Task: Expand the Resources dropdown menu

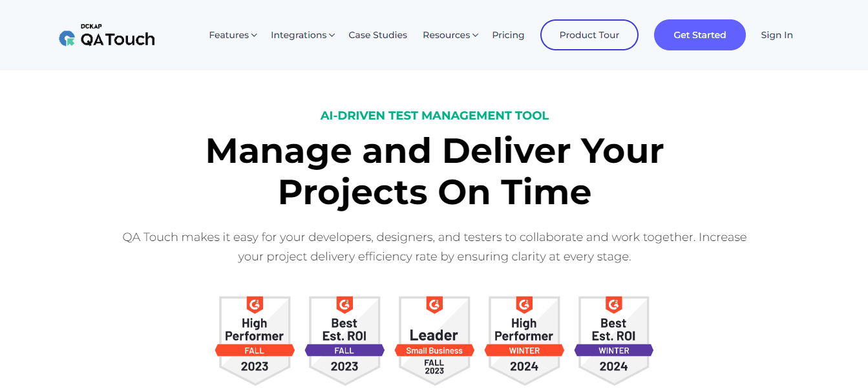Action: tap(447, 35)
